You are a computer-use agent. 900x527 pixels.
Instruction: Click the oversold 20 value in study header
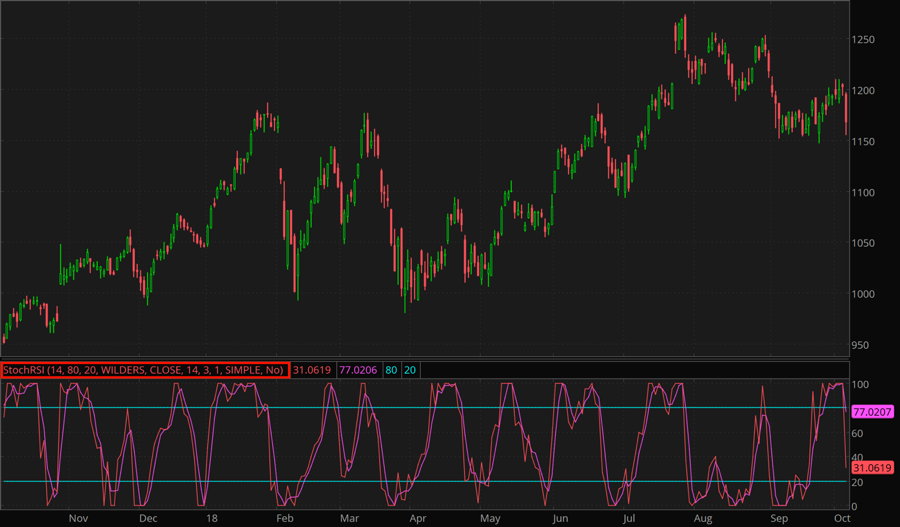click(x=410, y=370)
